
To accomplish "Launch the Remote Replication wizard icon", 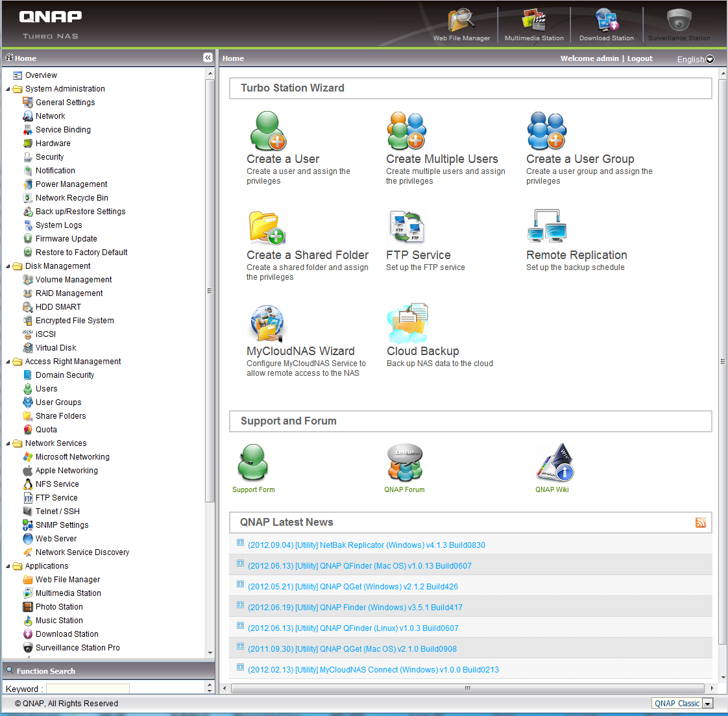I will [x=546, y=227].
